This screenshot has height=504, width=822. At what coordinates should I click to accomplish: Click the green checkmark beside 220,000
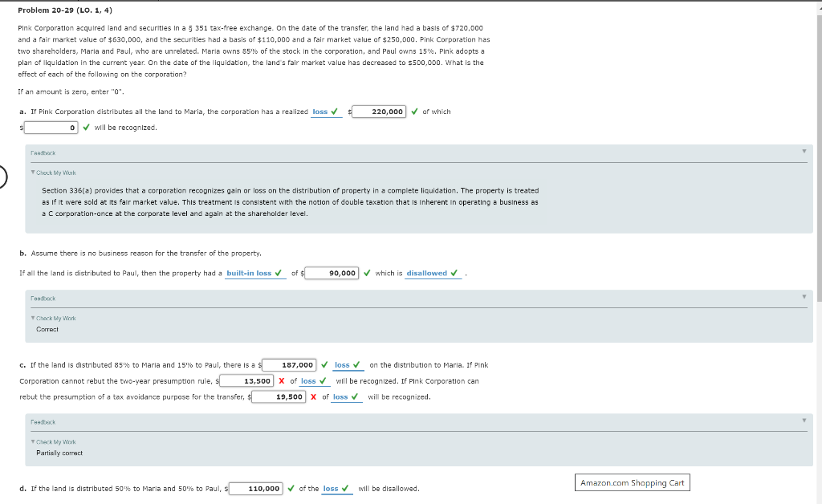414,112
